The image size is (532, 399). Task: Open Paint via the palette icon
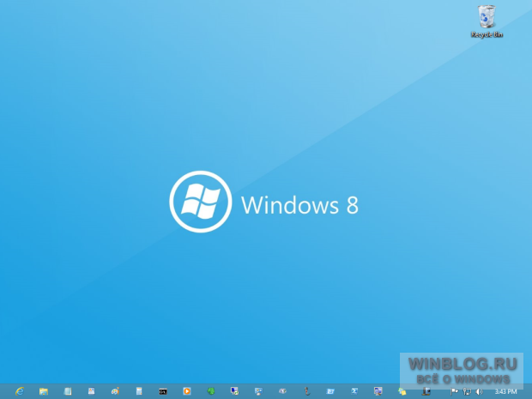[x=115, y=391]
